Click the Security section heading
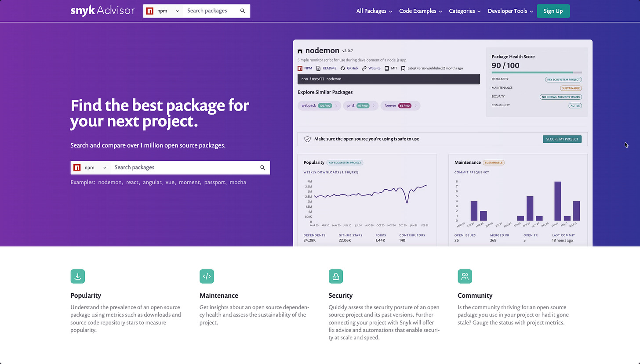The width and height of the screenshot is (640, 364). 341,296
